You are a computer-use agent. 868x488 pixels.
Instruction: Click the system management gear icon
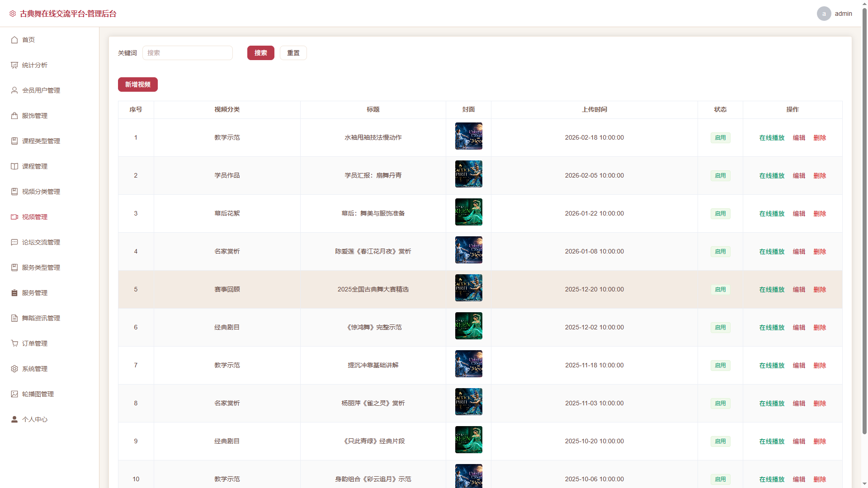point(14,369)
